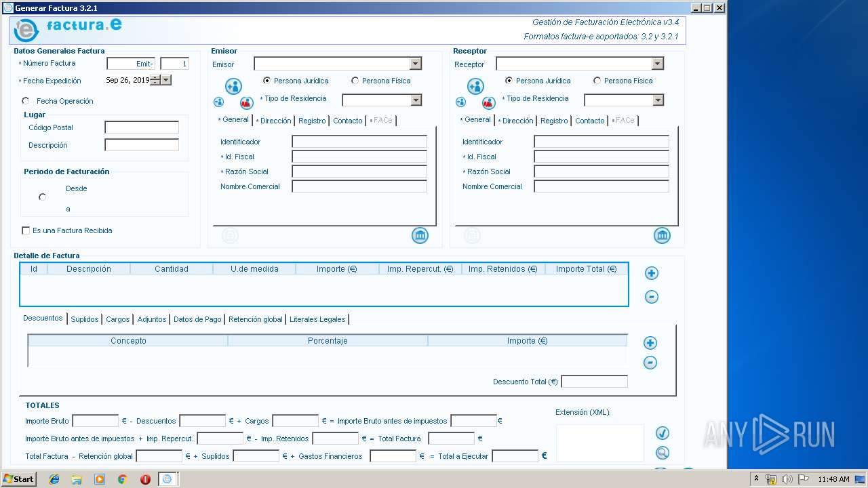The image size is (868, 488).
Task: Switch to Emisor Dirección tab
Action: coord(275,121)
